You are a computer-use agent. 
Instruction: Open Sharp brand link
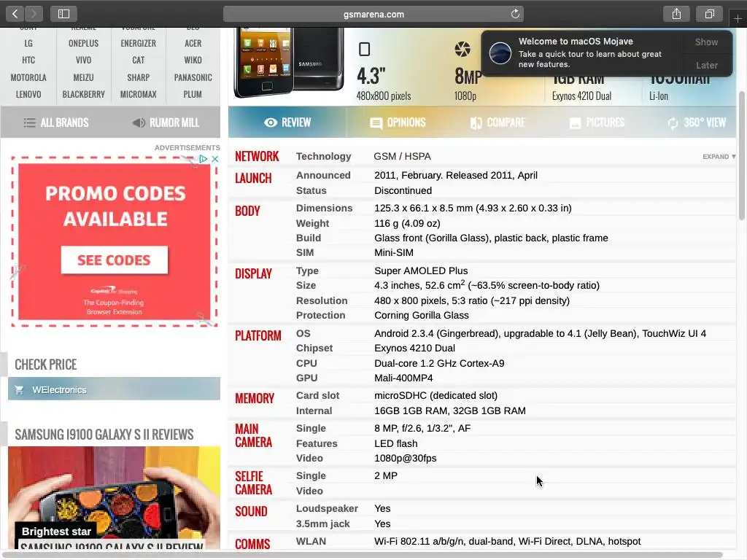click(x=138, y=77)
